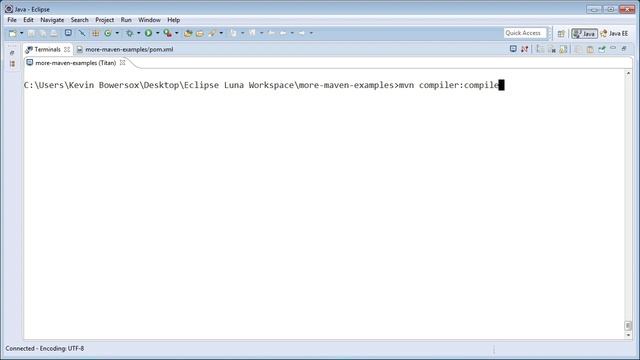Click the Search flashlight toolbar icon
Image resolution: width=640 pixels, height=360 pixels.
(x=212, y=33)
